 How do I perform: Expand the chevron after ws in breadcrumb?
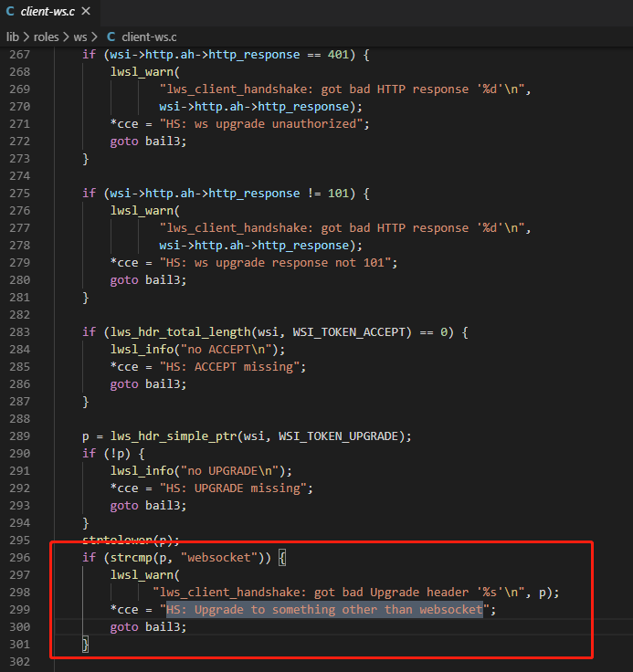point(94,37)
